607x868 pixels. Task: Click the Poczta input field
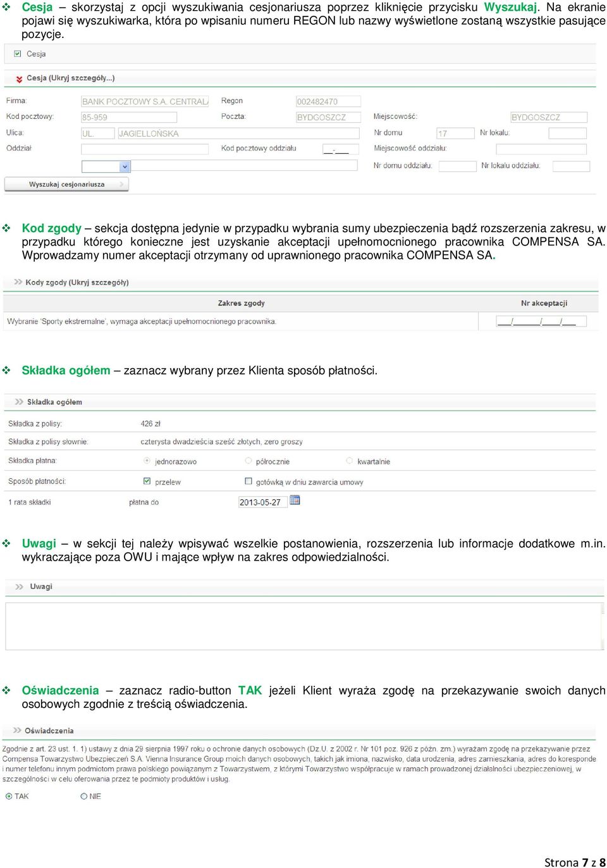coord(328,117)
